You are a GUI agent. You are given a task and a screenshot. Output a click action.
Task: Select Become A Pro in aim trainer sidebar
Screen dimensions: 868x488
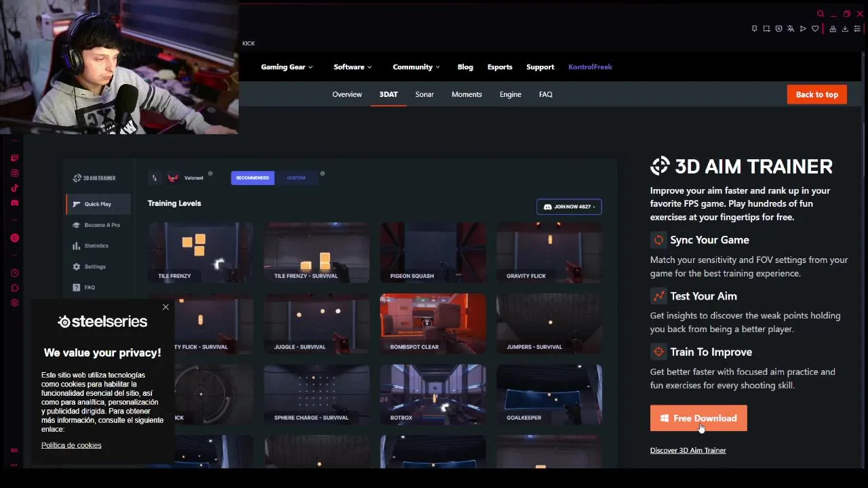coord(98,225)
